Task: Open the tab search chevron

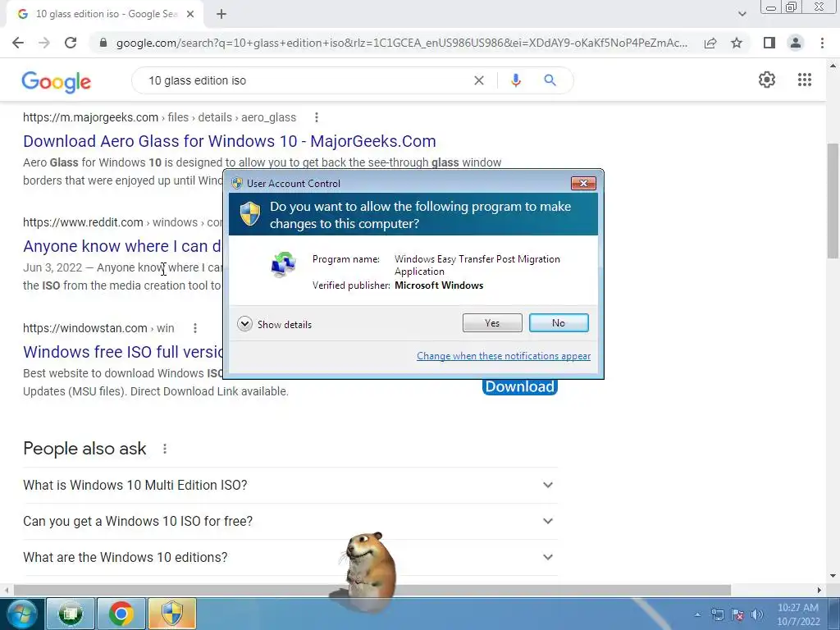Action: click(x=742, y=14)
